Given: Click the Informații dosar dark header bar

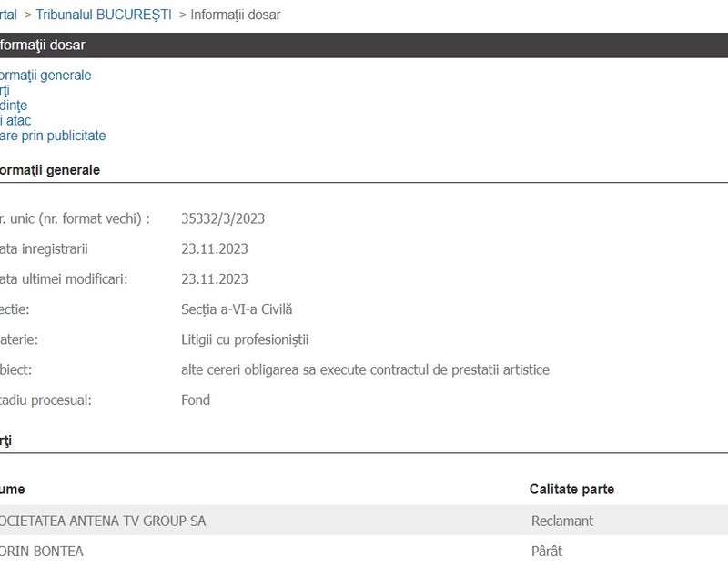Looking at the screenshot, I should point(364,45).
